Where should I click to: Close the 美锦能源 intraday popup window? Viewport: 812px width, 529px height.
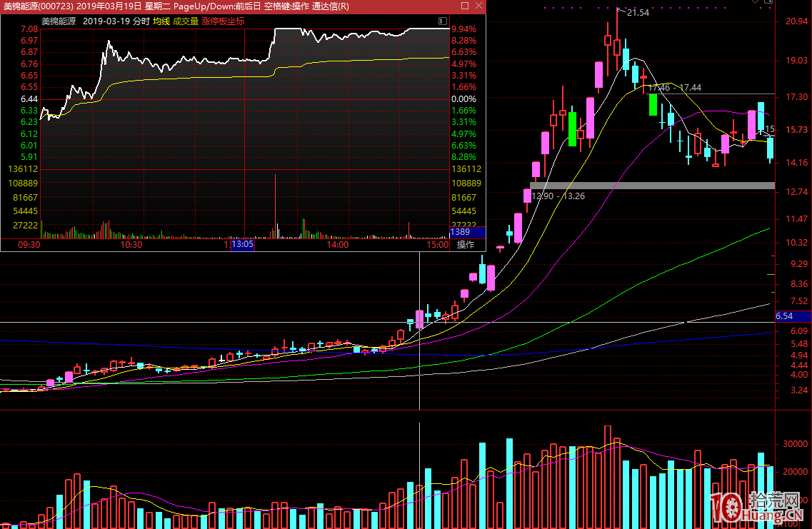[478, 6]
